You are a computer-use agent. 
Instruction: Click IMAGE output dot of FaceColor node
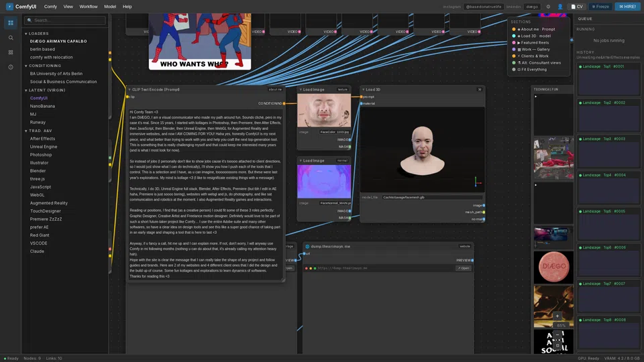pos(350,139)
